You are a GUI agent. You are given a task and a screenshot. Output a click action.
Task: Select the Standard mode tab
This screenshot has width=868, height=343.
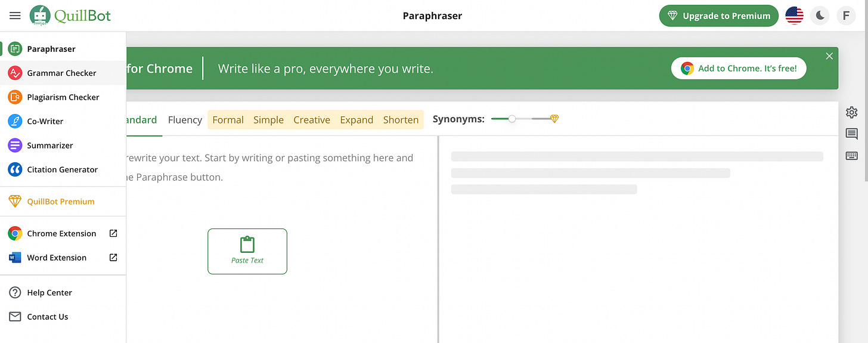(x=141, y=120)
